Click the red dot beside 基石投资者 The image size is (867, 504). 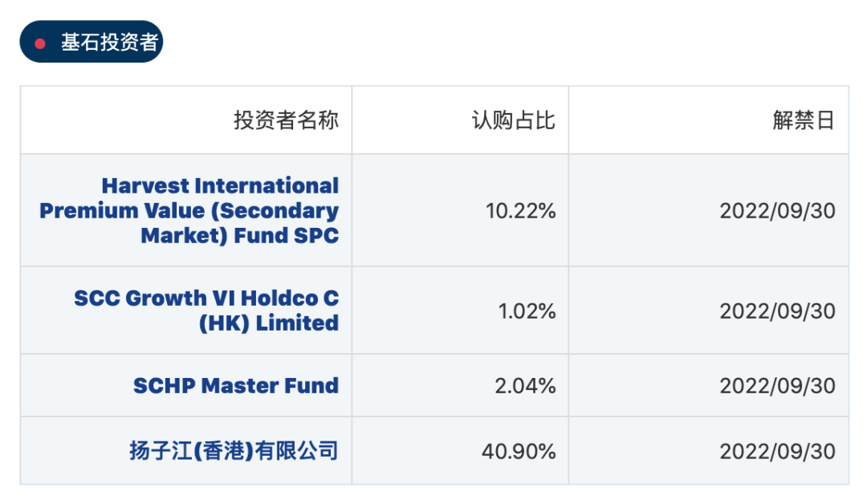(40, 43)
